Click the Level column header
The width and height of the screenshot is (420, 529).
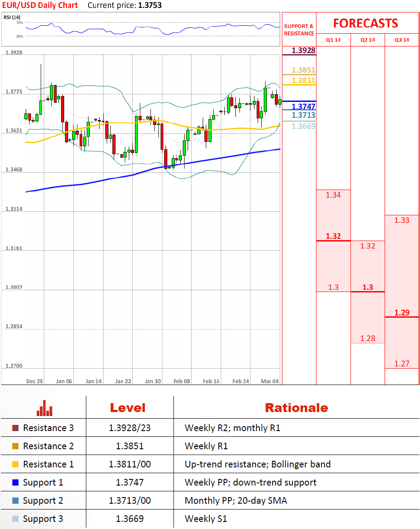(x=127, y=408)
